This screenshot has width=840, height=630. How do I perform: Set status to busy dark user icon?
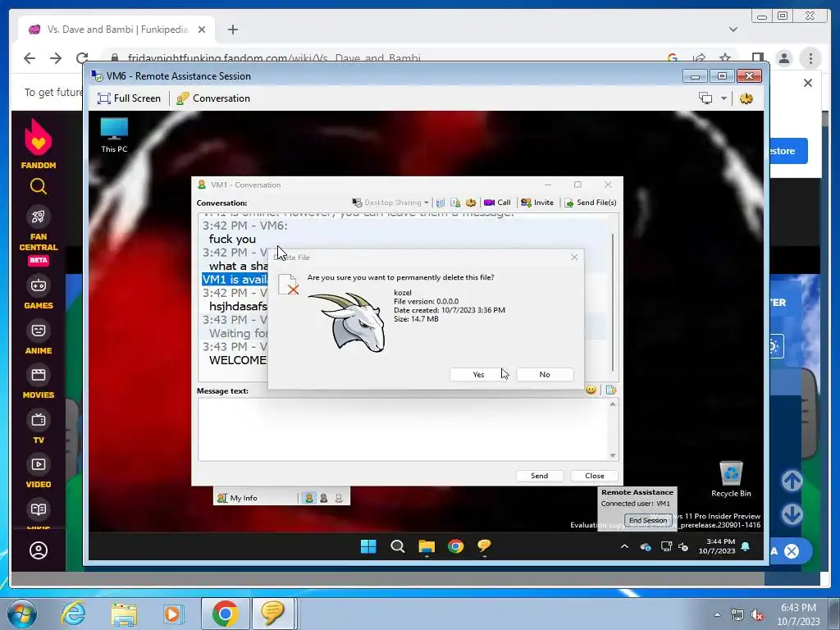[x=323, y=498]
